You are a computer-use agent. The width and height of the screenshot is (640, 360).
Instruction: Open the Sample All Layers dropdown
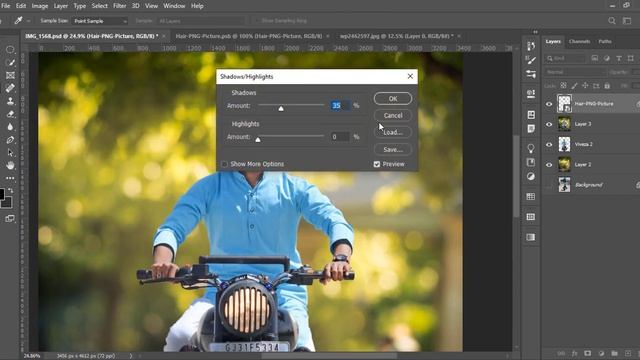(201, 21)
